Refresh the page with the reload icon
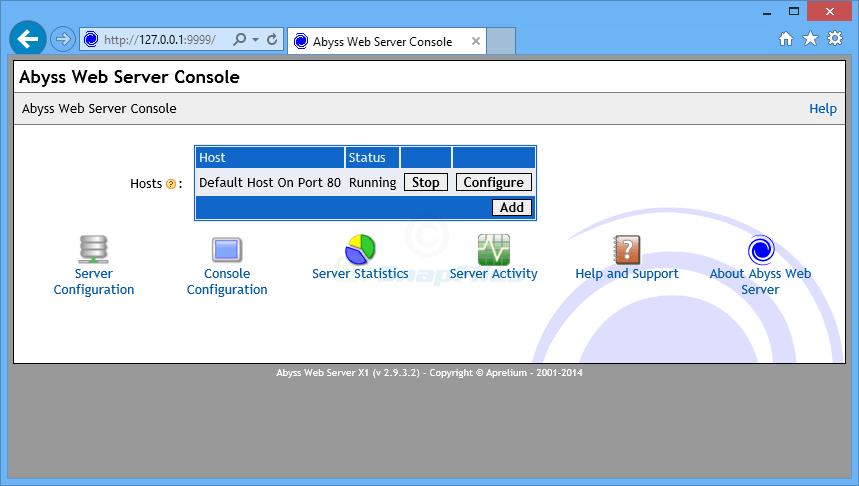 pos(272,39)
